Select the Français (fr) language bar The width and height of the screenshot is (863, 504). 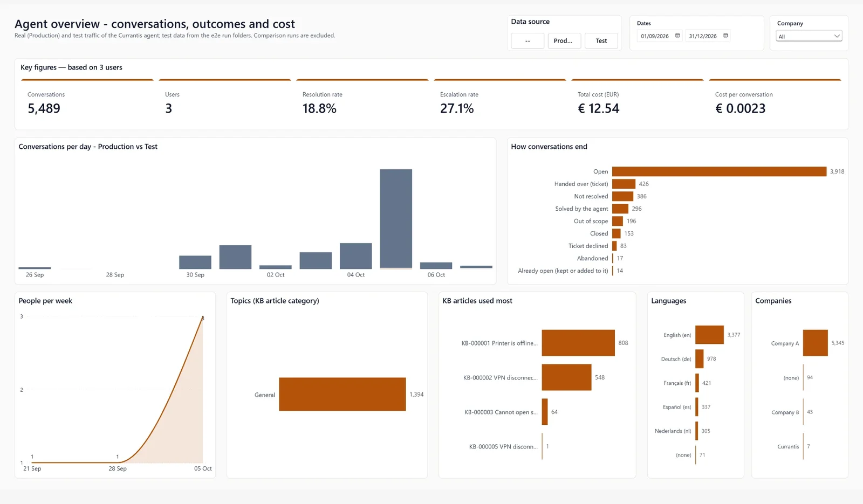(x=697, y=383)
